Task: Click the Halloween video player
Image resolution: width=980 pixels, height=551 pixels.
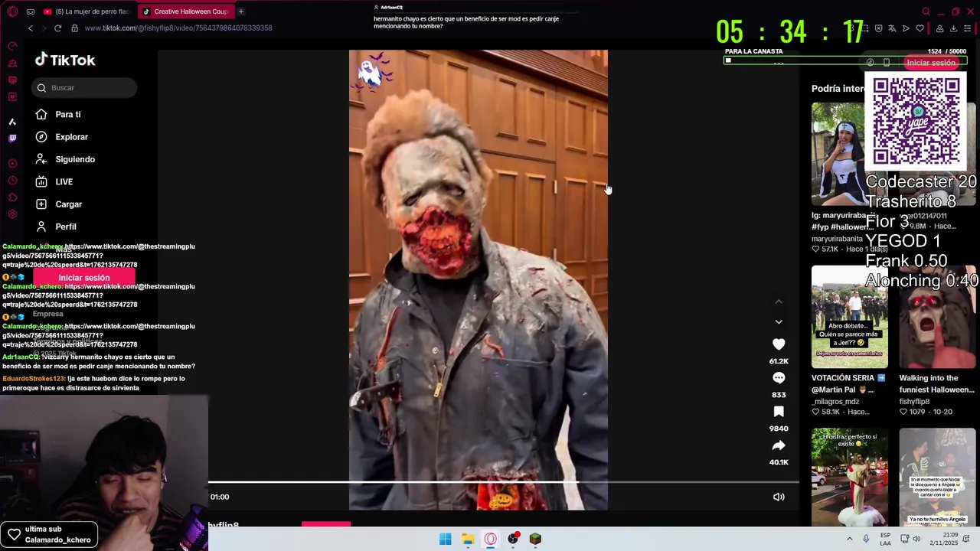Action: pos(479,280)
